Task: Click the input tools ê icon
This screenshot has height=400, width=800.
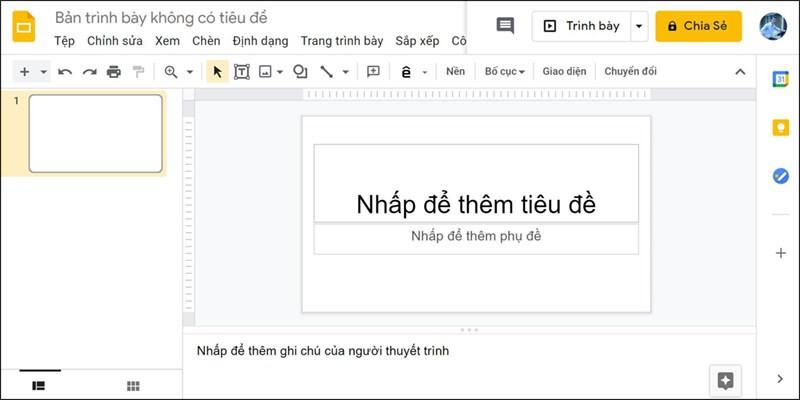Action: point(406,72)
